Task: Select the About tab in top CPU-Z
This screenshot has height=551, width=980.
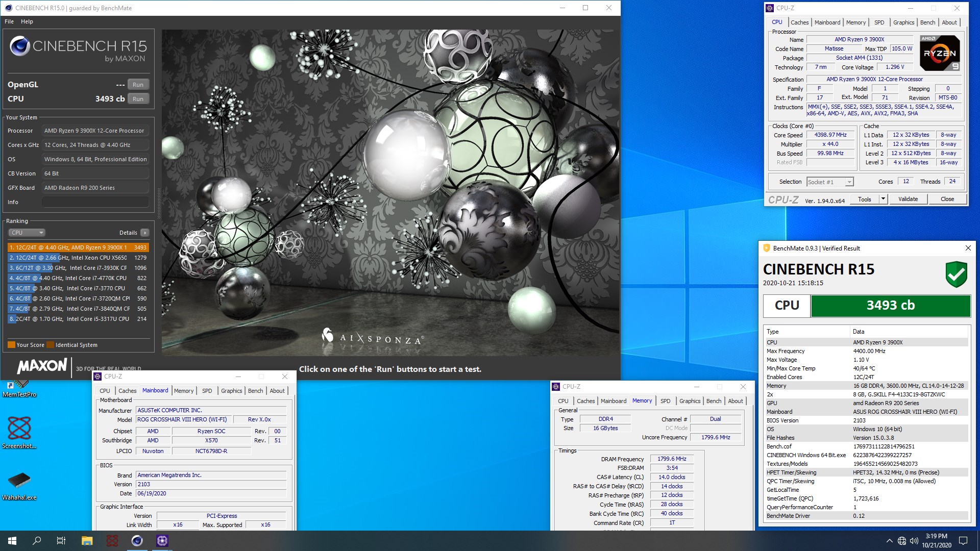Action: (949, 22)
